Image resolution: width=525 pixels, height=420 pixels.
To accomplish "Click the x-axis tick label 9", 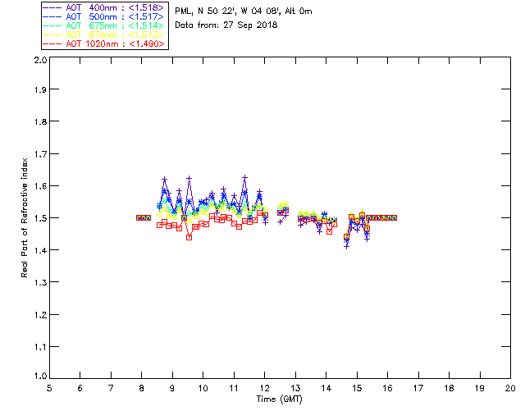I will (172, 388).
